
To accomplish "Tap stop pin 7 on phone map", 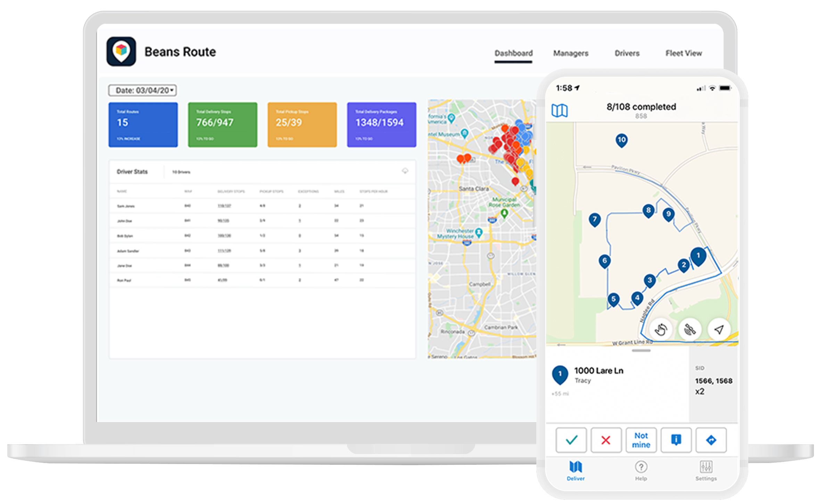I will click(x=595, y=220).
